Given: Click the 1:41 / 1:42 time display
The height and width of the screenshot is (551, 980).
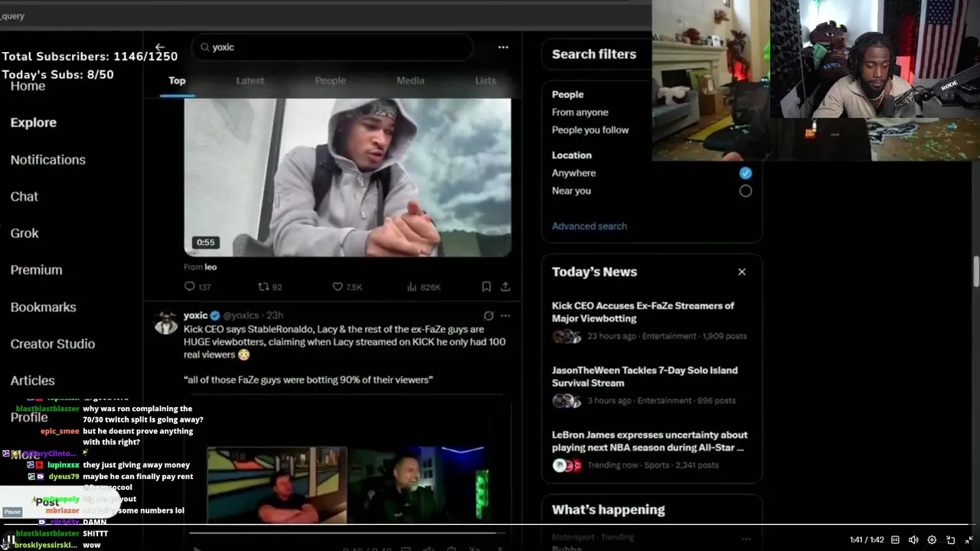Looking at the screenshot, I should pos(867,540).
